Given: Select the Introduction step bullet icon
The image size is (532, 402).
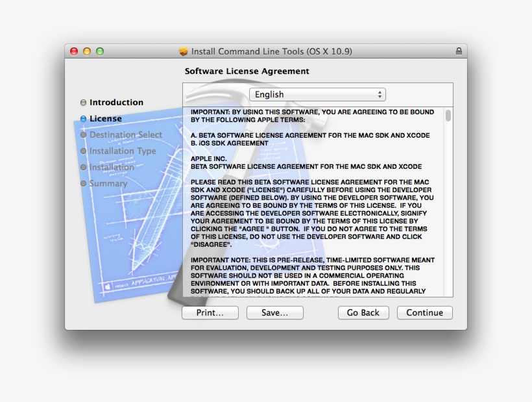Looking at the screenshot, I should click(x=84, y=102).
